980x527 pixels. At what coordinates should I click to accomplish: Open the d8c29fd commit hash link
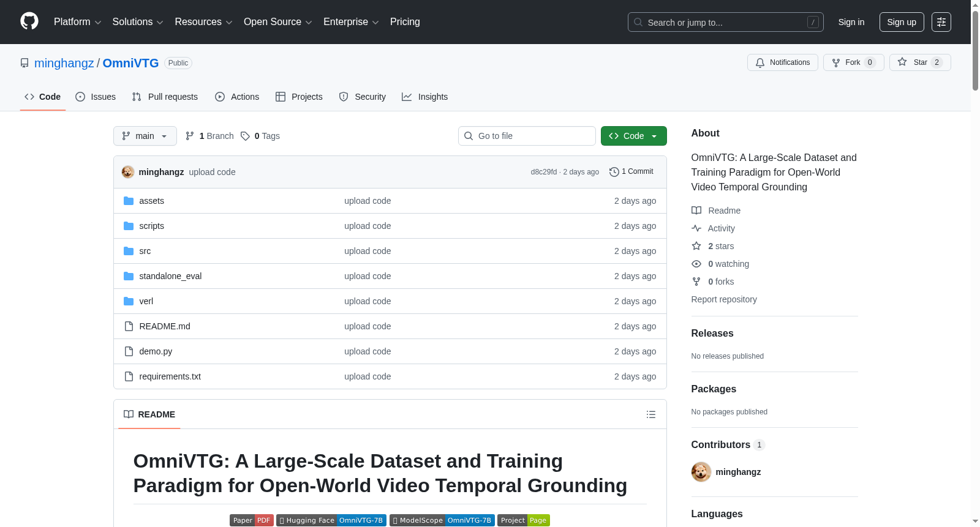544,172
